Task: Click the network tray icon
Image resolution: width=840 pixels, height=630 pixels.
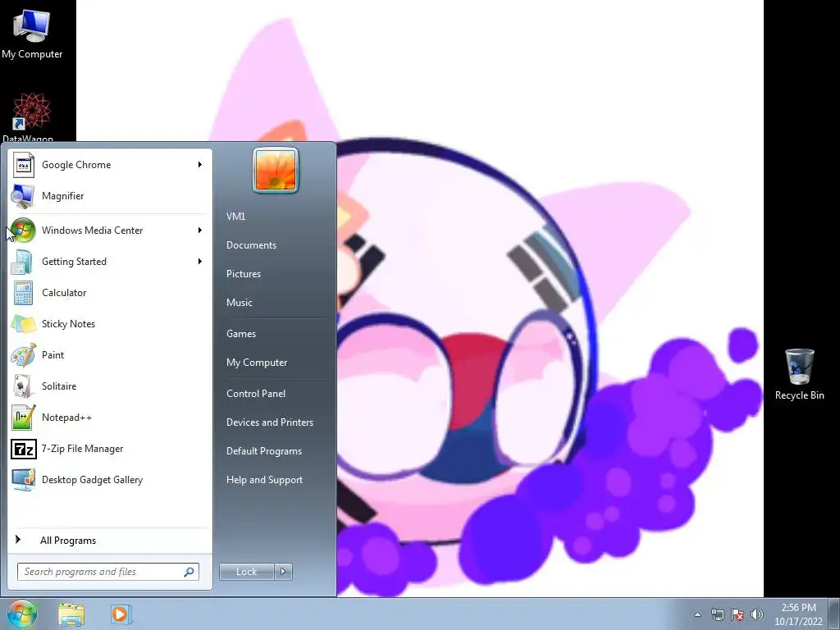Action: [x=717, y=614]
